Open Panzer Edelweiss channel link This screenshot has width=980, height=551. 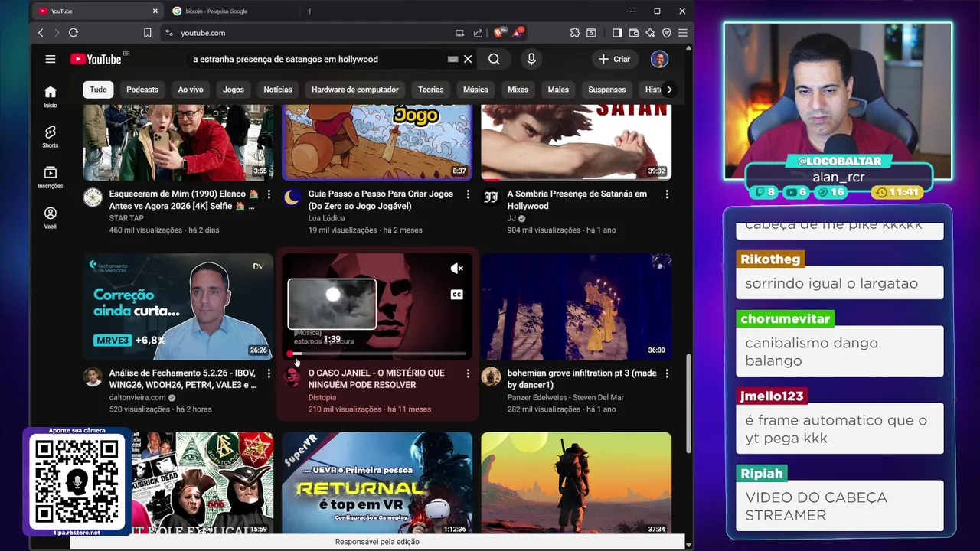click(565, 398)
